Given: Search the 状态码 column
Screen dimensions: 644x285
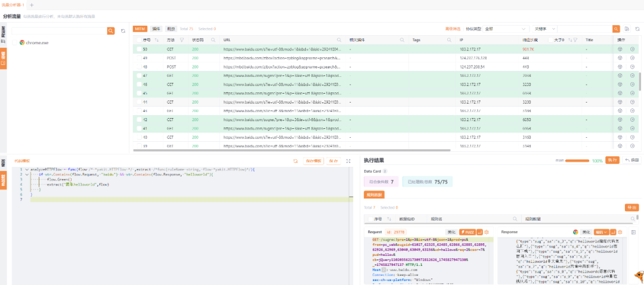Looking at the screenshot, I should 213,40.
